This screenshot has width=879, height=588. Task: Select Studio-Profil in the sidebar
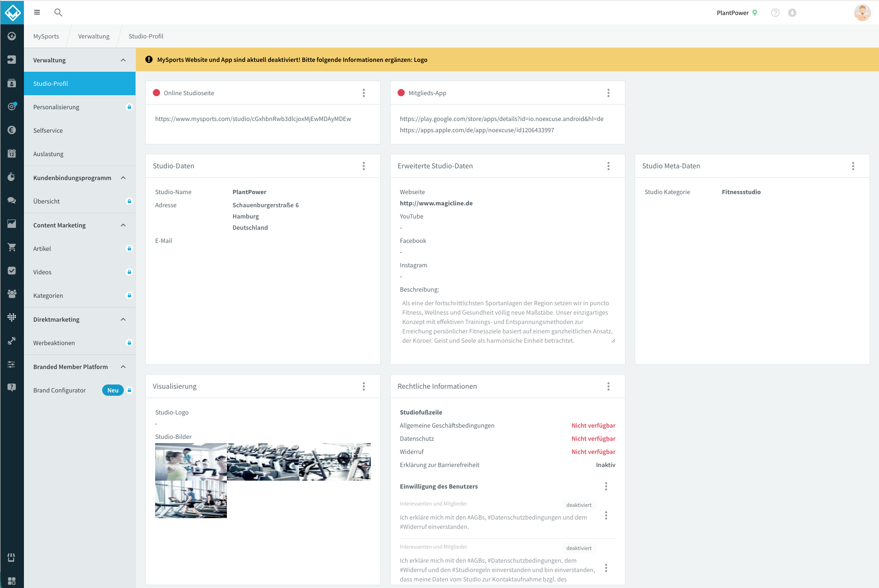pos(80,83)
